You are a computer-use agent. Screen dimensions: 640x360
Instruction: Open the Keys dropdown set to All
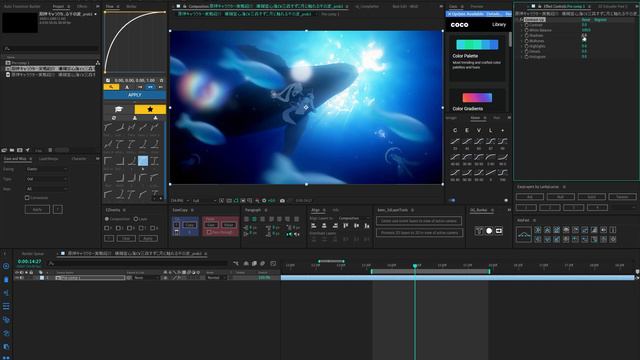coord(46,189)
